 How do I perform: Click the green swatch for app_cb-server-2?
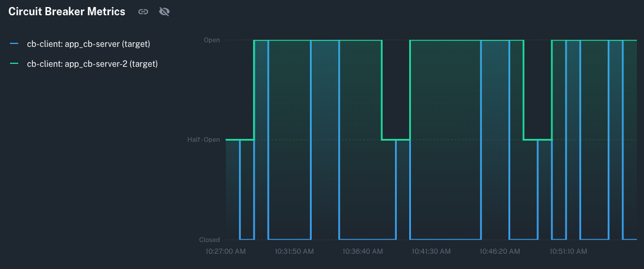click(x=14, y=63)
